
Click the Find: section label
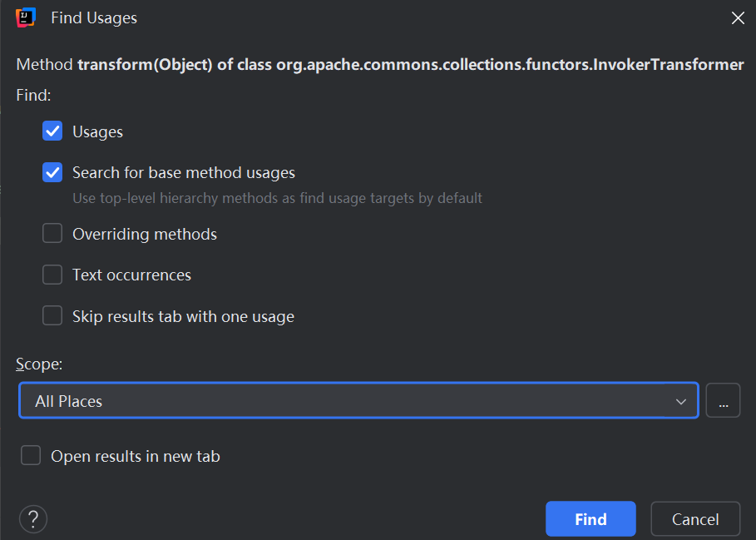point(33,95)
